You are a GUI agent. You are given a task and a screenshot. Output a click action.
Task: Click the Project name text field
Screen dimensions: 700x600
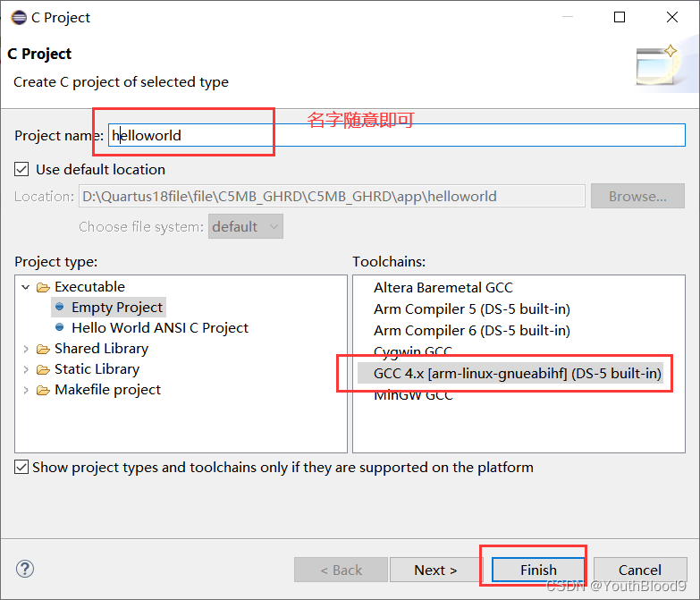[396, 136]
